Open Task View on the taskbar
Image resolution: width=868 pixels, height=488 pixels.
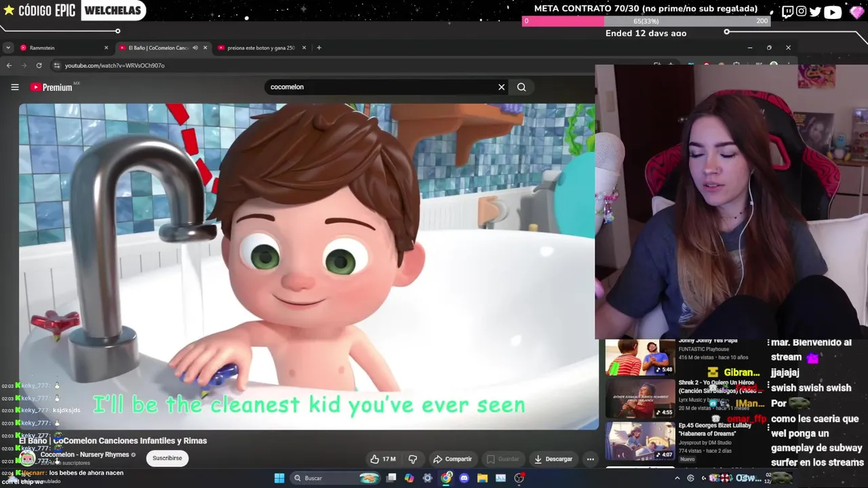click(x=391, y=478)
